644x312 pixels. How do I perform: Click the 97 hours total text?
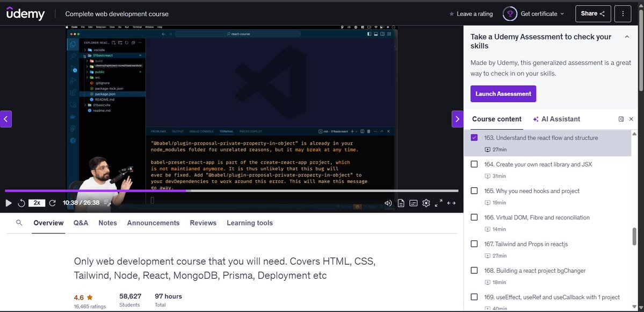click(169, 296)
